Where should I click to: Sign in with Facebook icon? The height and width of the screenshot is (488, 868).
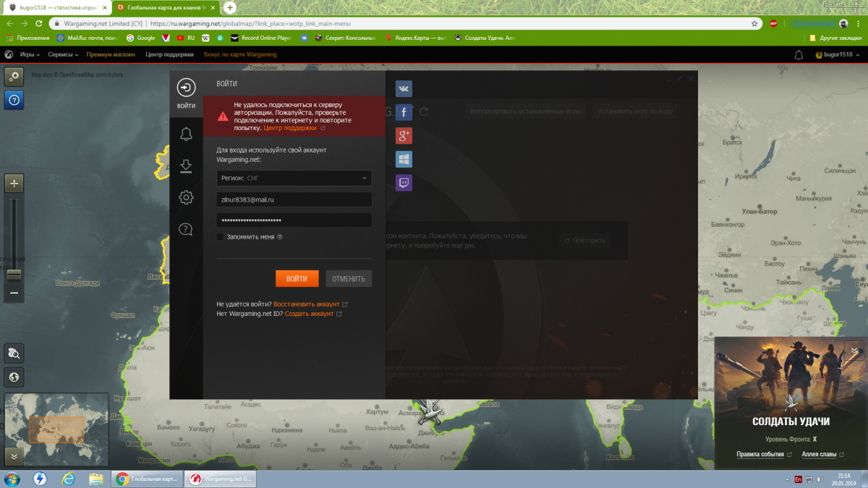point(404,112)
